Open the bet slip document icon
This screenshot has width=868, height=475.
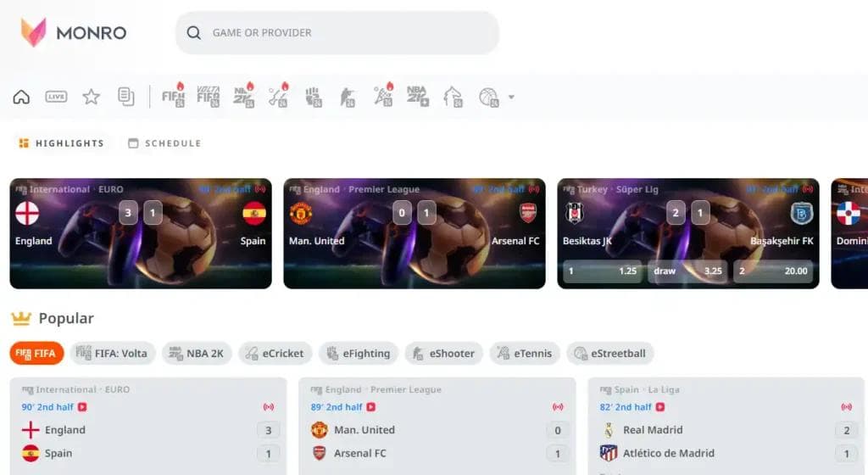point(126,97)
